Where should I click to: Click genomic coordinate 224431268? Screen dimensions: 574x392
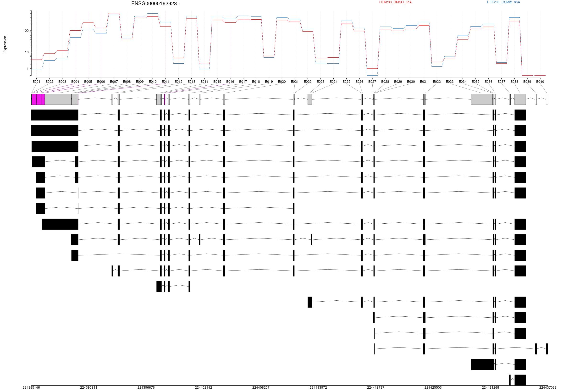tap(491, 387)
